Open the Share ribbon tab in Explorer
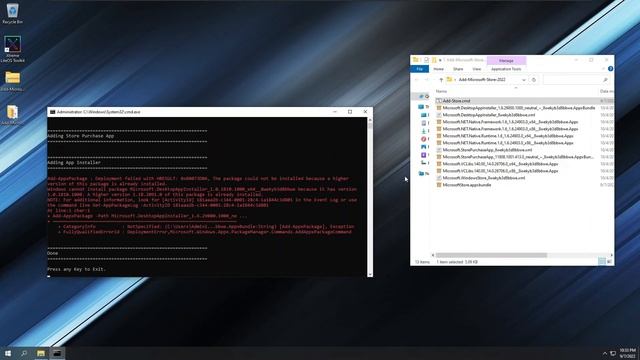 [x=458, y=69]
